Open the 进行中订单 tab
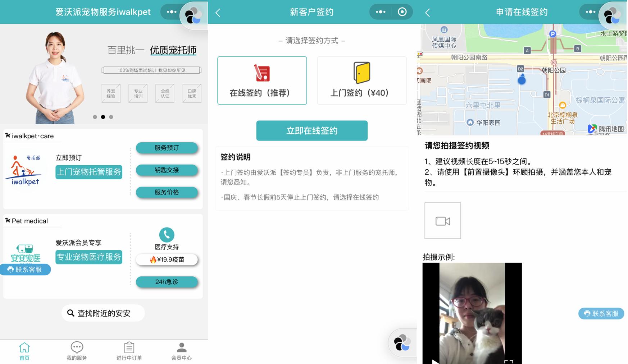The height and width of the screenshot is (364, 628). pyautogui.click(x=129, y=351)
